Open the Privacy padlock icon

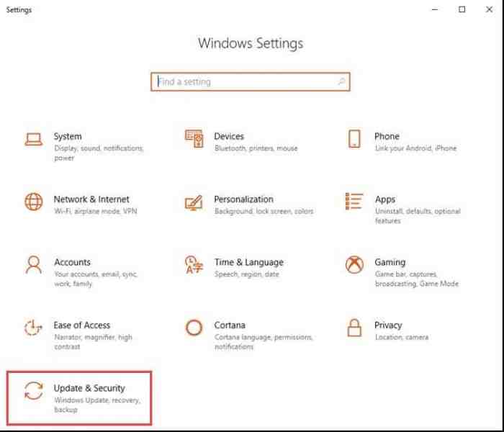pos(354,328)
